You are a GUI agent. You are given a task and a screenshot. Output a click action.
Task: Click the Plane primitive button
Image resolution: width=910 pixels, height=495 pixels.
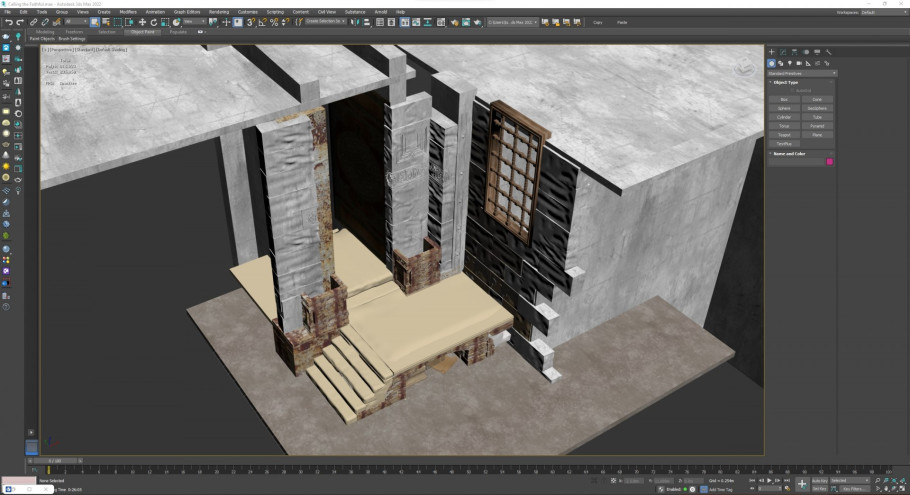coord(817,135)
